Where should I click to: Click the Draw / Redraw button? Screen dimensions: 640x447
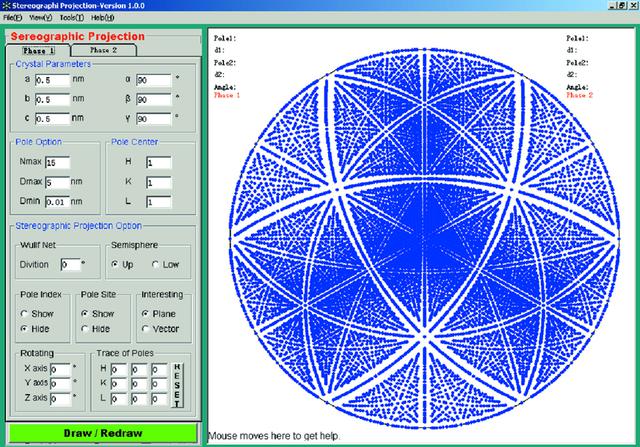tap(103, 433)
